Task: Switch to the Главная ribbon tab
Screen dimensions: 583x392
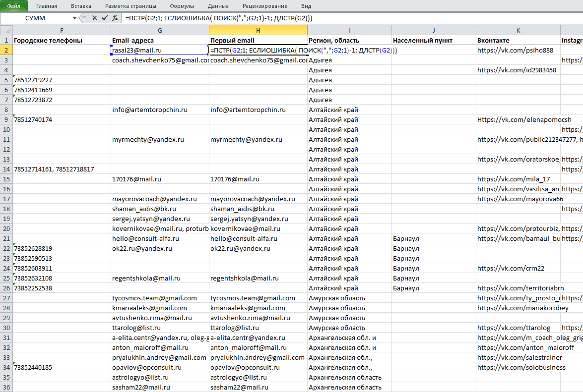Action: (47, 6)
